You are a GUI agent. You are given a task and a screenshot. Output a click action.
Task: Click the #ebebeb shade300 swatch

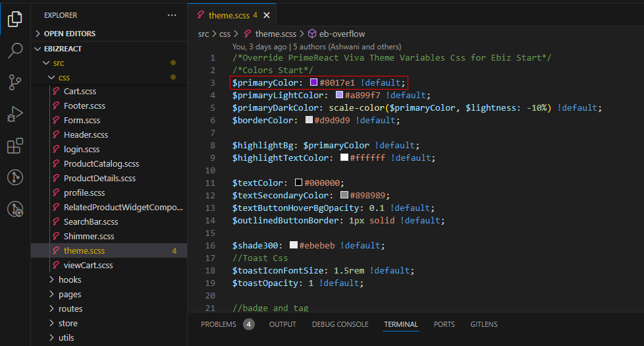tap(294, 245)
